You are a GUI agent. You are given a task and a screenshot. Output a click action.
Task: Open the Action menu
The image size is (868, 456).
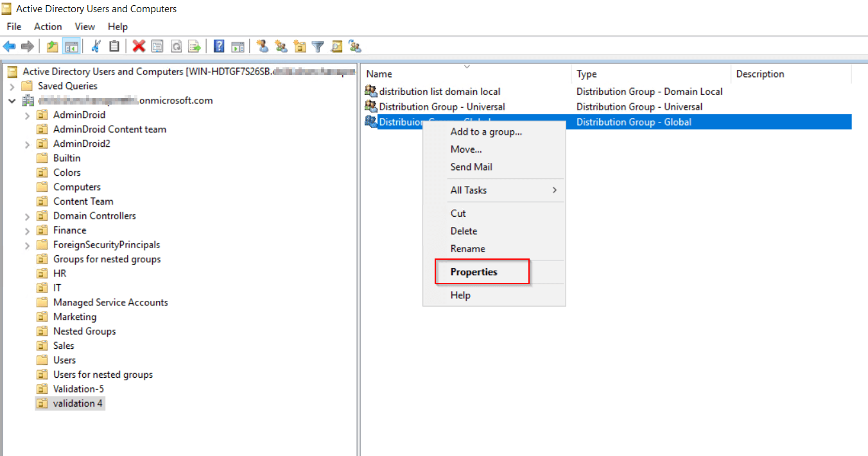(48, 26)
